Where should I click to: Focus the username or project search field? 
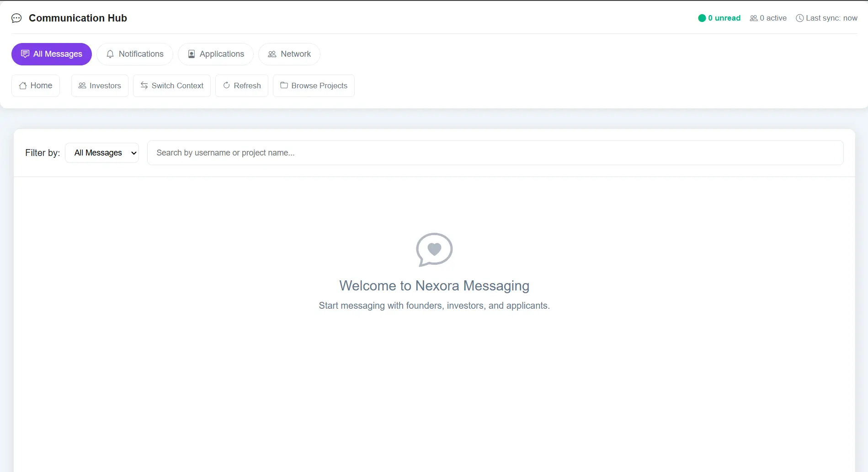[495, 153]
